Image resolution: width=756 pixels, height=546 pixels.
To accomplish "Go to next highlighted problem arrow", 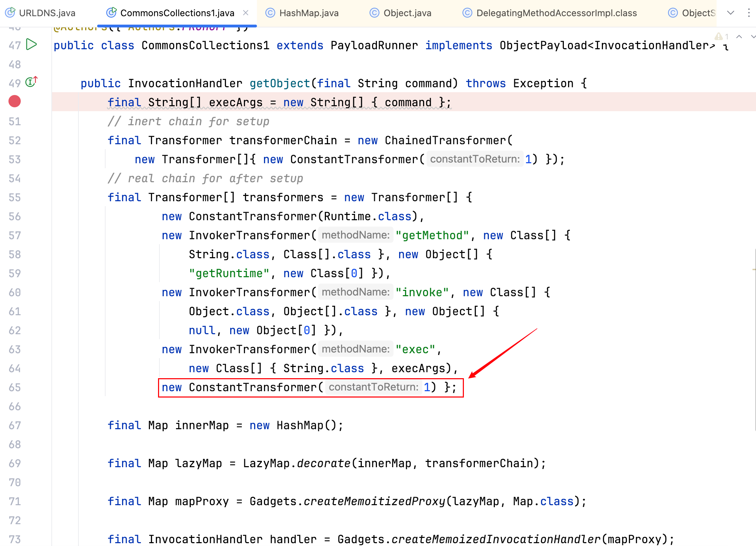I will coord(752,37).
